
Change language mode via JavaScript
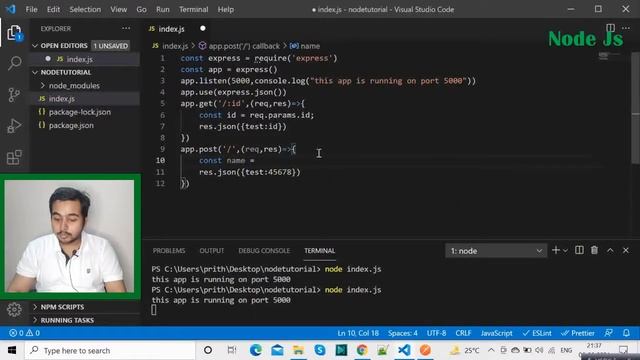(x=496, y=333)
